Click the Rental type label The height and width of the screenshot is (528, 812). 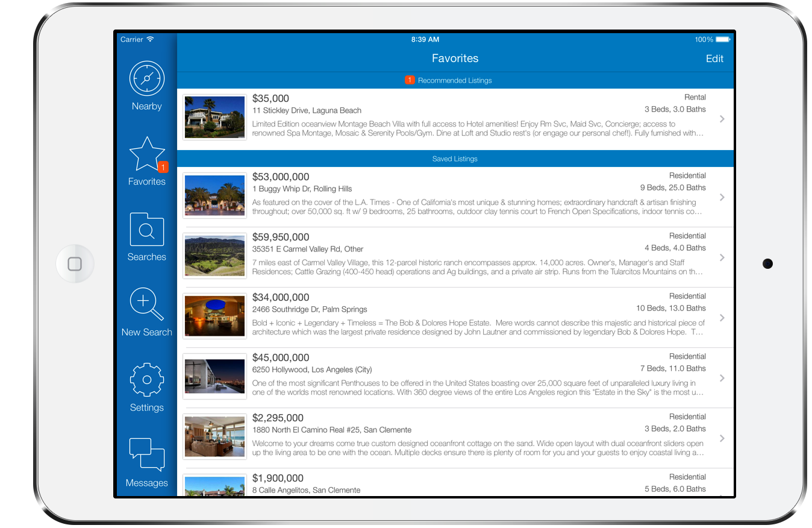click(x=695, y=97)
